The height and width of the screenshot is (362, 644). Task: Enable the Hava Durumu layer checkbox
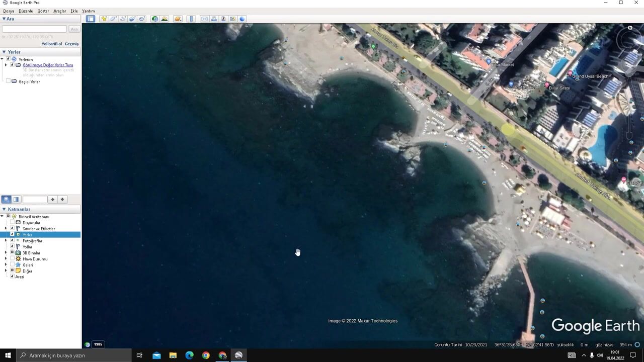[x=12, y=259]
